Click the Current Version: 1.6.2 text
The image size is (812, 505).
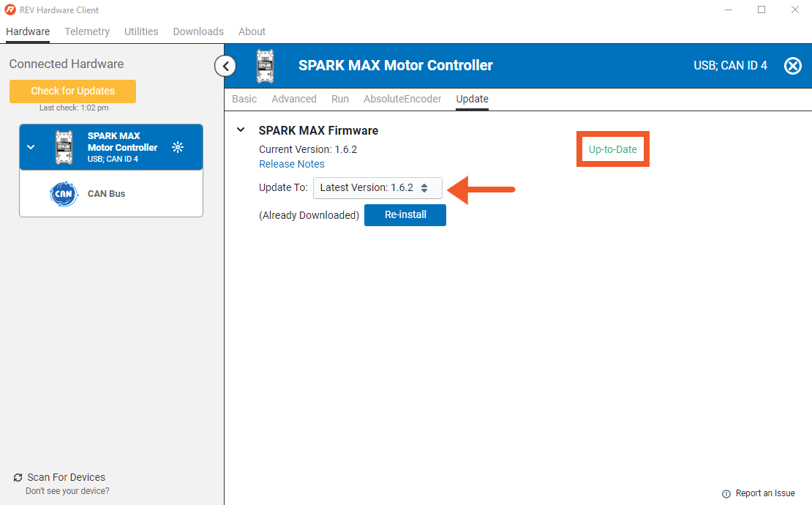[308, 150]
